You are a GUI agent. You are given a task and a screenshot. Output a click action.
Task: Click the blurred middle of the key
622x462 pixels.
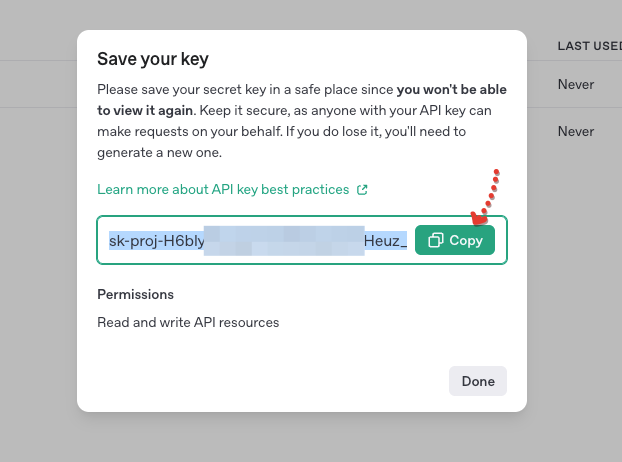click(x=284, y=240)
